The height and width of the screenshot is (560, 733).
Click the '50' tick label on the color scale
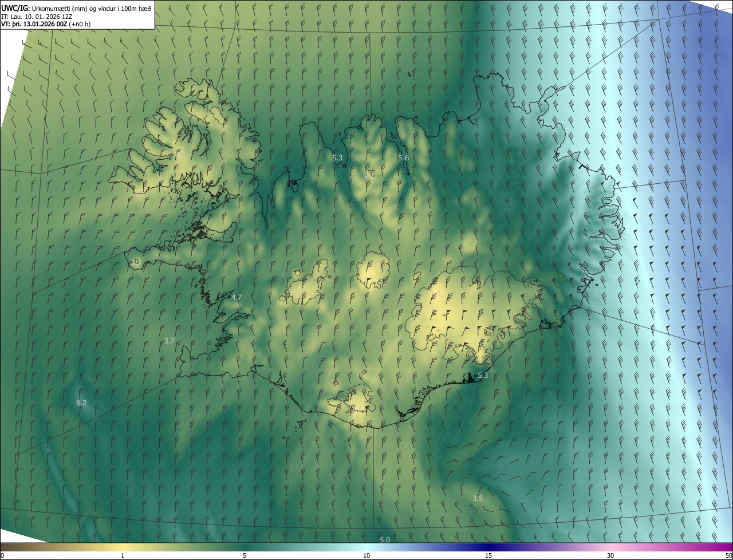click(728, 556)
